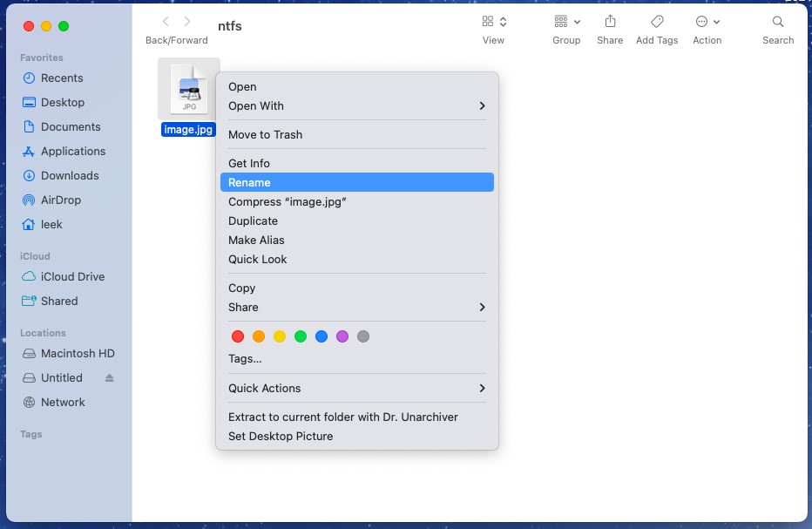Click the Add Tags toolbar icon
The image size is (812, 529).
(657, 22)
